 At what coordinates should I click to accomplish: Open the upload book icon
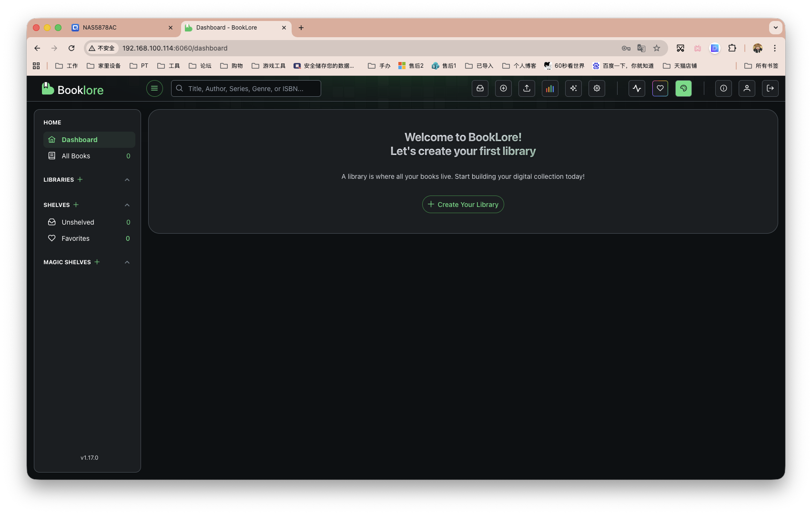coord(527,88)
